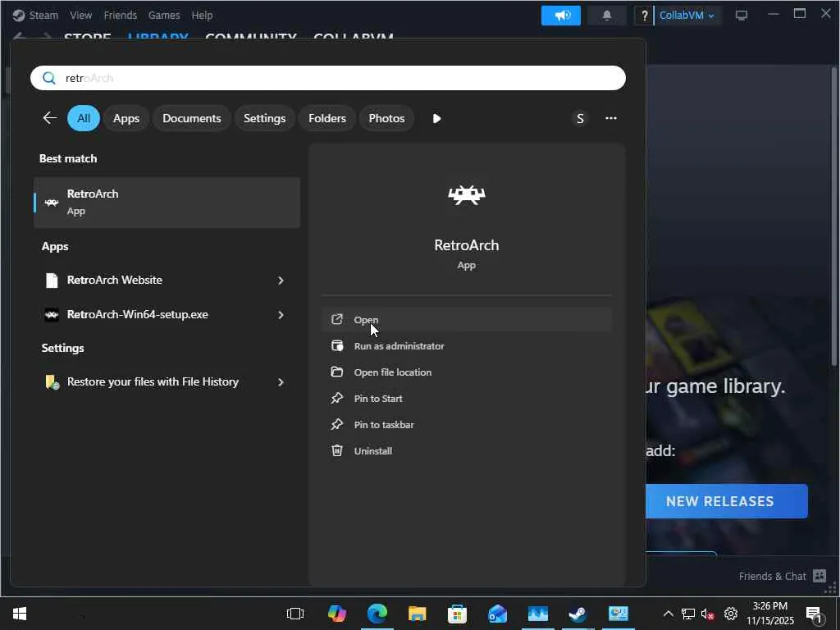The height and width of the screenshot is (630, 840).
Task: Open Outlook from the taskbar
Action: [498, 614]
